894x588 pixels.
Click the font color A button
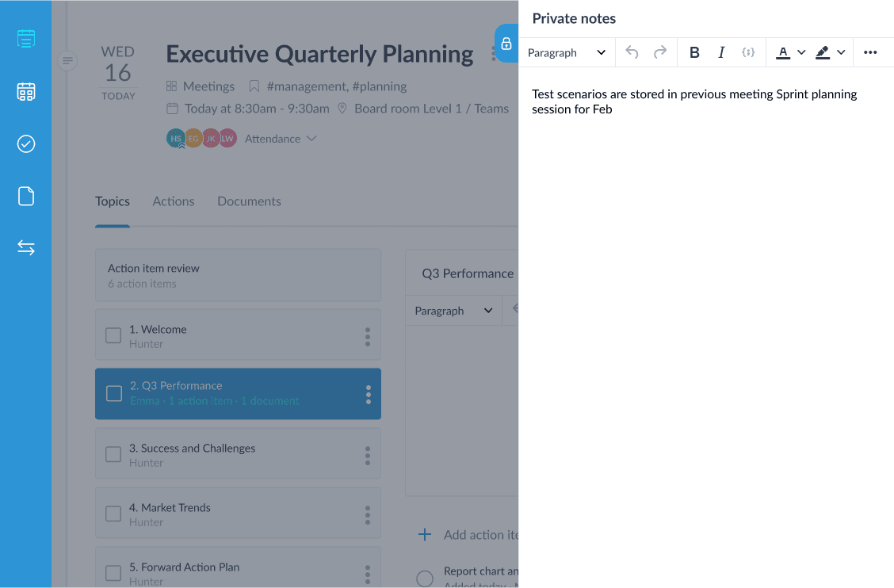[783, 52]
